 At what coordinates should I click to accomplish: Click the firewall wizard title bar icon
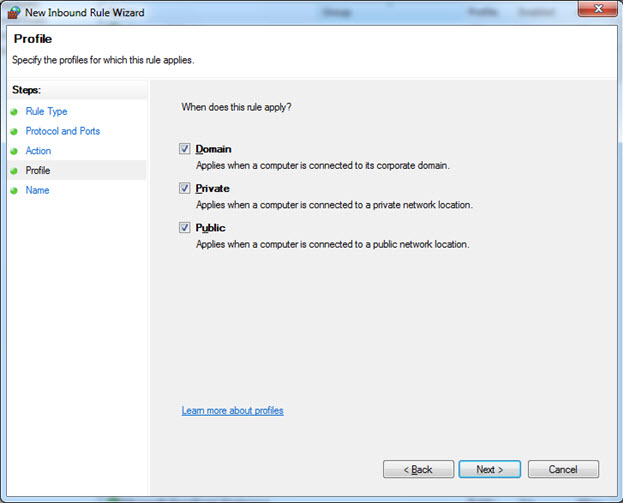pyautogui.click(x=14, y=12)
